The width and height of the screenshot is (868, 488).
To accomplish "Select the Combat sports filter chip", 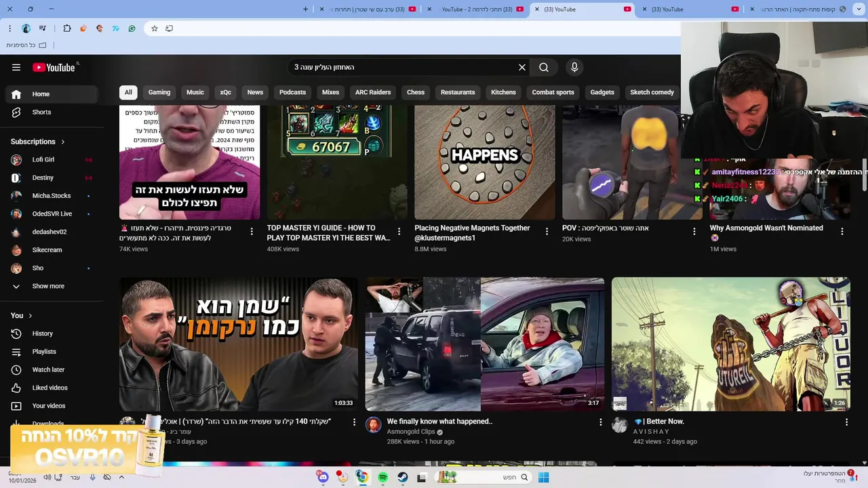I will (553, 92).
